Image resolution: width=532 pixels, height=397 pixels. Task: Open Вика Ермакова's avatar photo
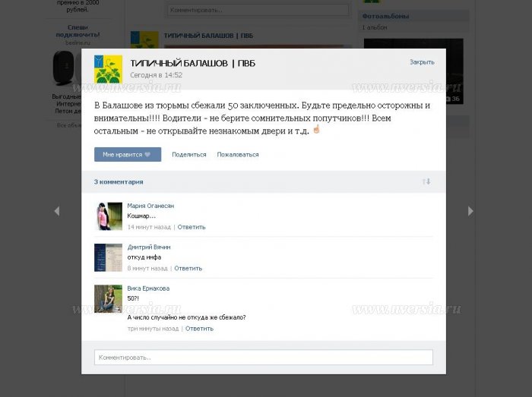coord(108,299)
